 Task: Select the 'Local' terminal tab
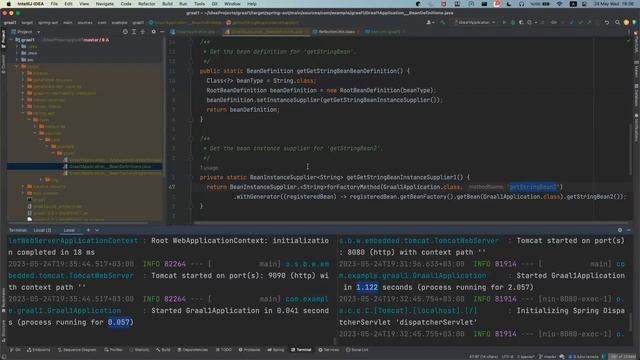69,230
